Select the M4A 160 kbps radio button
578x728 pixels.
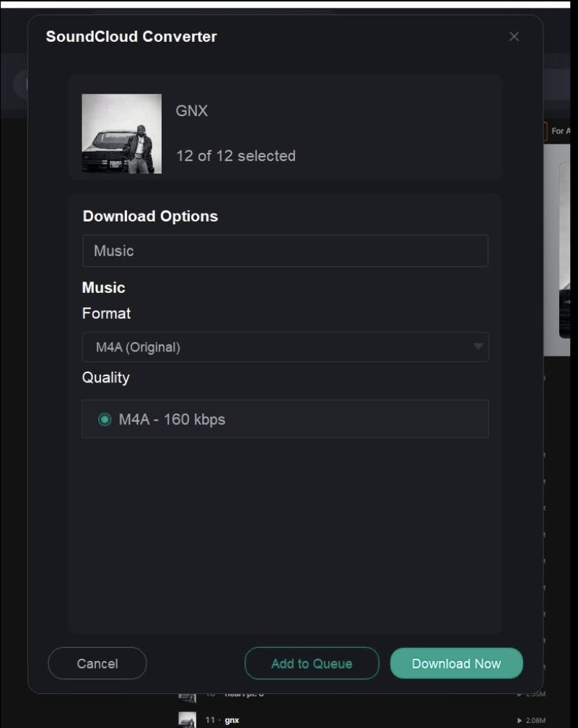click(x=105, y=419)
